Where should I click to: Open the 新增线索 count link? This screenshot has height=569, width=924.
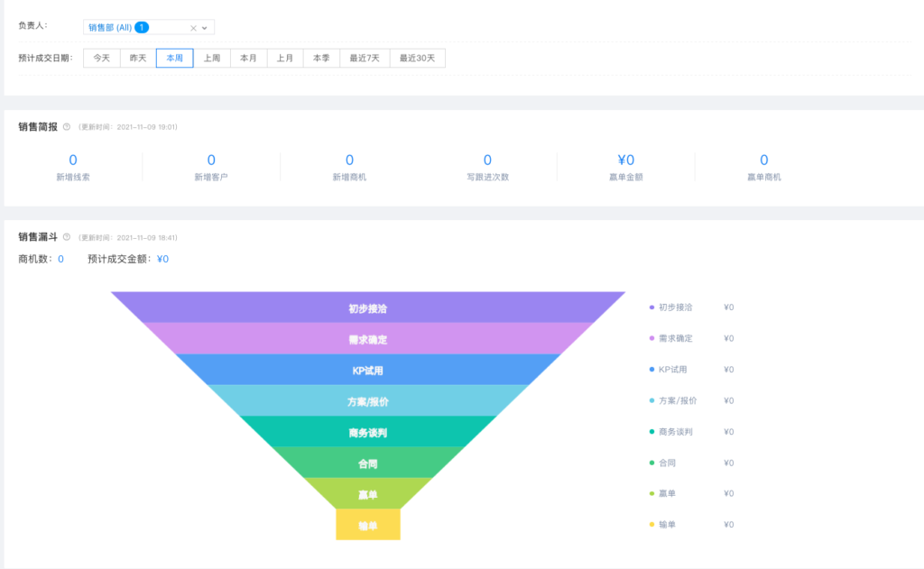tap(73, 161)
